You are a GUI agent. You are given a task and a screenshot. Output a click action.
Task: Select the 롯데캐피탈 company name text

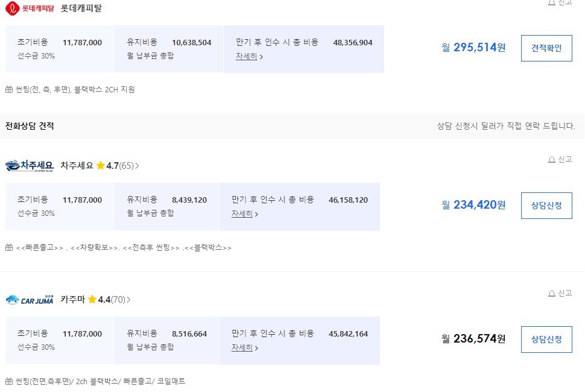pyautogui.click(x=81, y=8)
